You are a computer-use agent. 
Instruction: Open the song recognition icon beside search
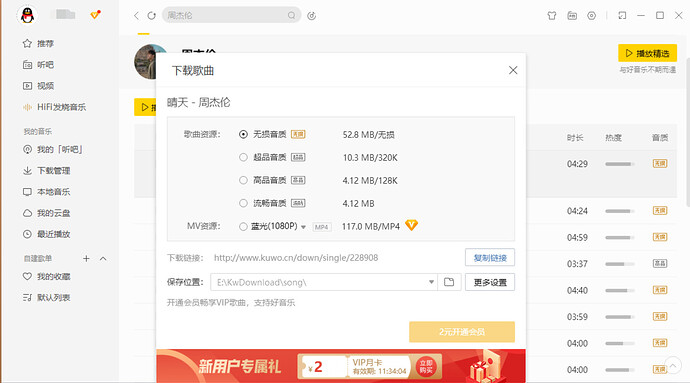[312, 16]
